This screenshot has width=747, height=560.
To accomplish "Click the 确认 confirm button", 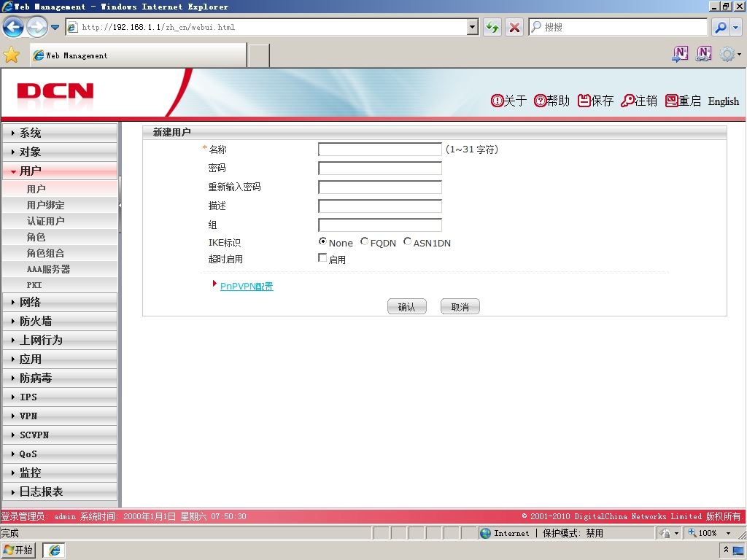I will 407,307.
